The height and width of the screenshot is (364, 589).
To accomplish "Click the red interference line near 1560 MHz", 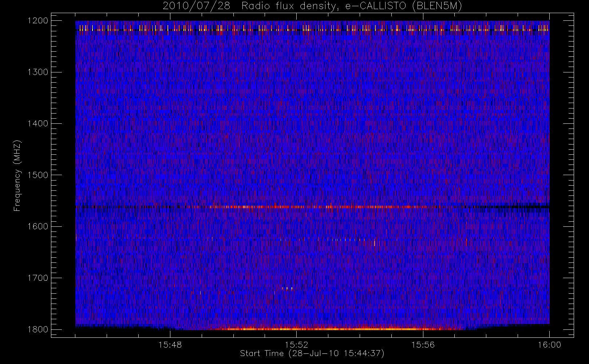I will click(313, 207).
